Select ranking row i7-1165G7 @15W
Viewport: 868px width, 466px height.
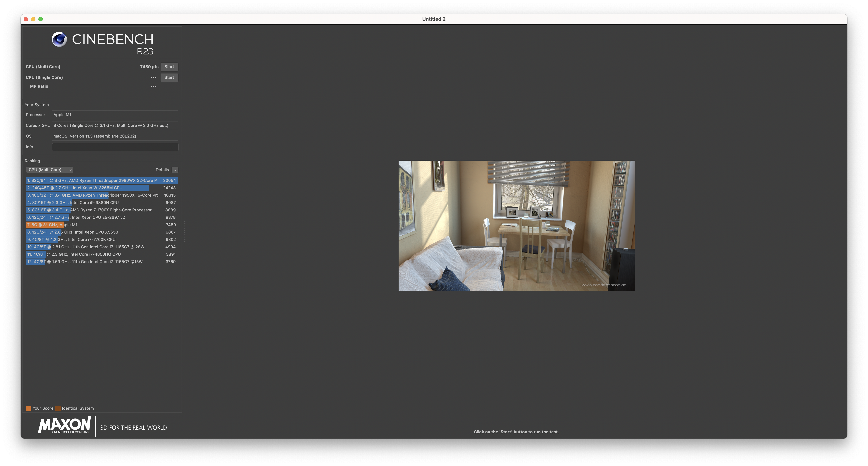point(102,262)
